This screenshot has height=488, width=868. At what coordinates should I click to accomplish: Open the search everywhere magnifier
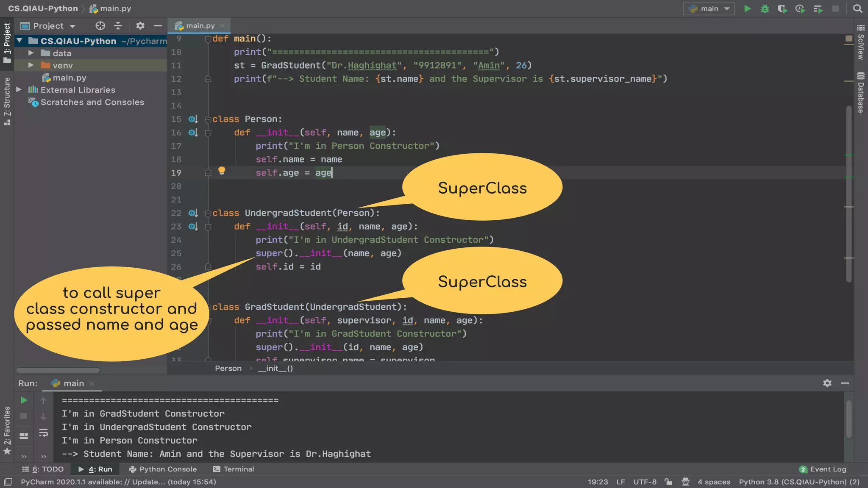(x=857, y=8)
